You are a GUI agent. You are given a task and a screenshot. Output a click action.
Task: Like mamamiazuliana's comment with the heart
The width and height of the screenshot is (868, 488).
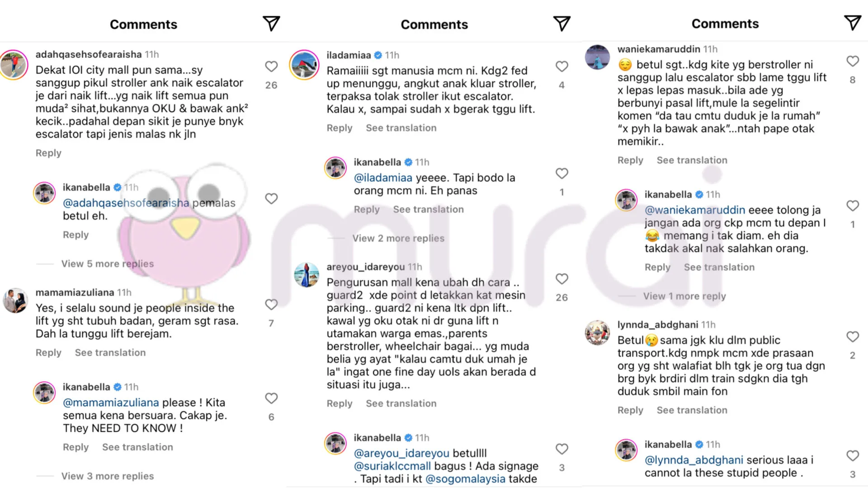point(271,305)
